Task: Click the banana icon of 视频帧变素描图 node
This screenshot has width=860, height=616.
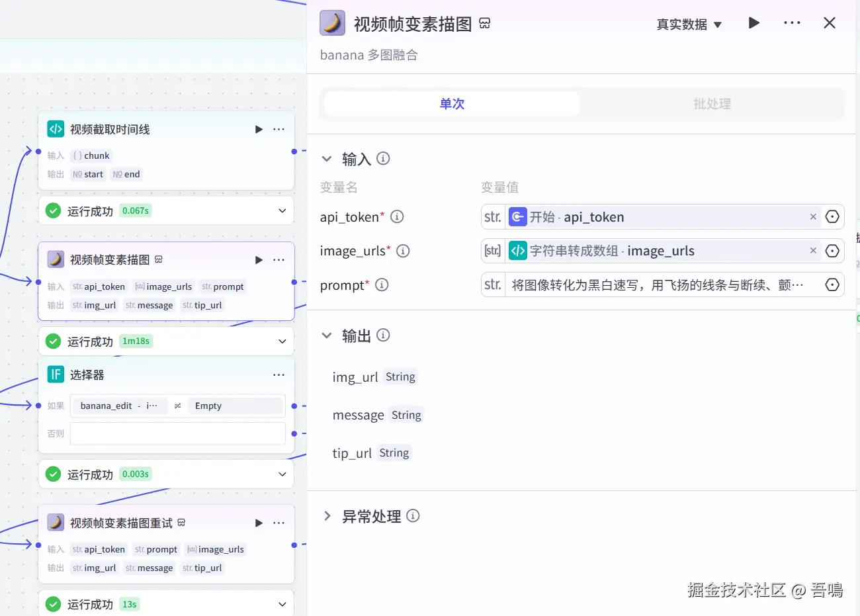Action: [x=56, y=259]
